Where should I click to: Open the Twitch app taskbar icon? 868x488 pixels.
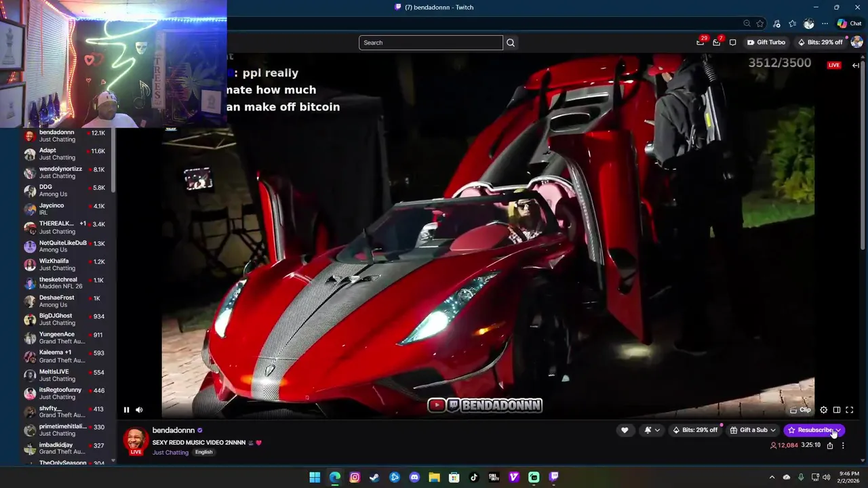click(554, 477)
